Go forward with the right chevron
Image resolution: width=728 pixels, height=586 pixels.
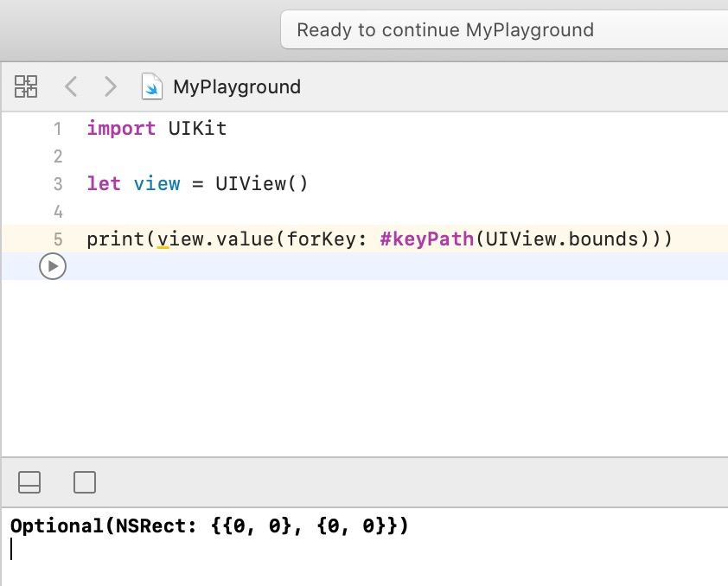pos(110,86)
